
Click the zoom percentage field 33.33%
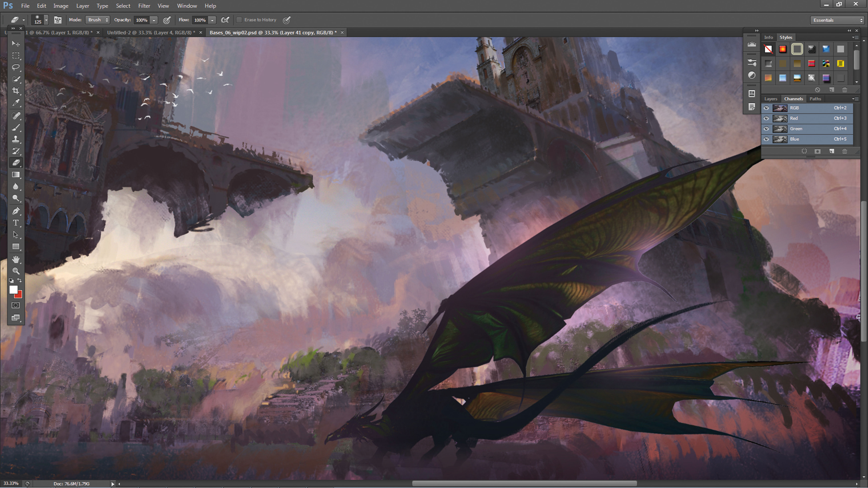[11, 484]
